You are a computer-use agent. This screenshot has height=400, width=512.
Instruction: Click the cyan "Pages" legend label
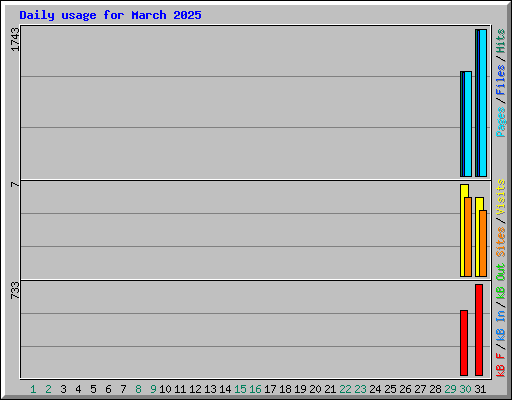pos(501,122)
